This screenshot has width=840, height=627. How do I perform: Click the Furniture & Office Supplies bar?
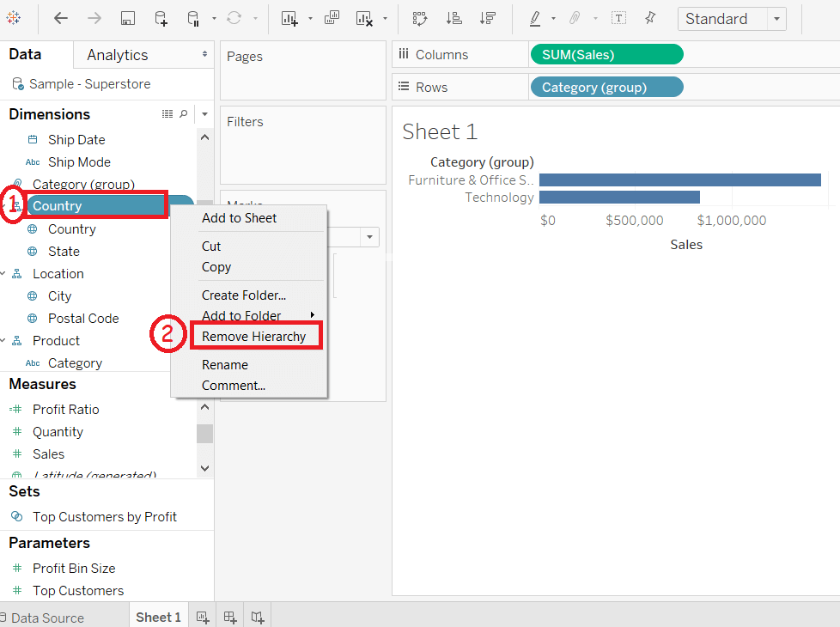[x=680, y=180]
